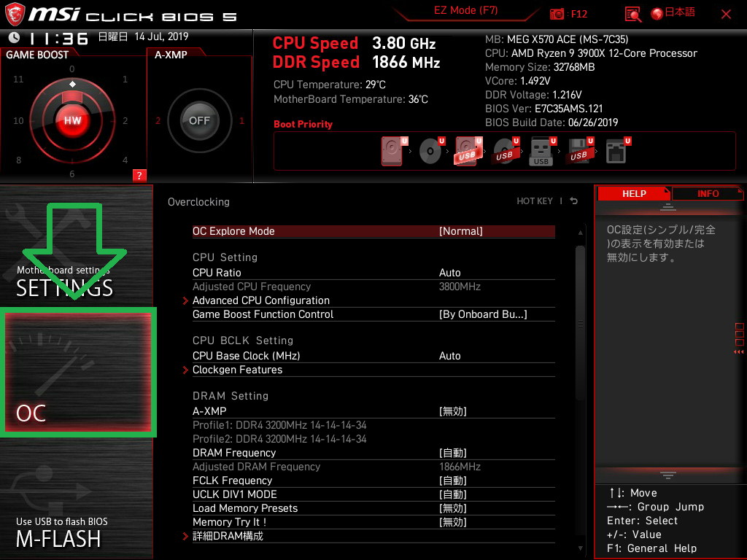Click the MSI dragon shield logo
This screenshot has height=560, width=747.
[15, 14]
